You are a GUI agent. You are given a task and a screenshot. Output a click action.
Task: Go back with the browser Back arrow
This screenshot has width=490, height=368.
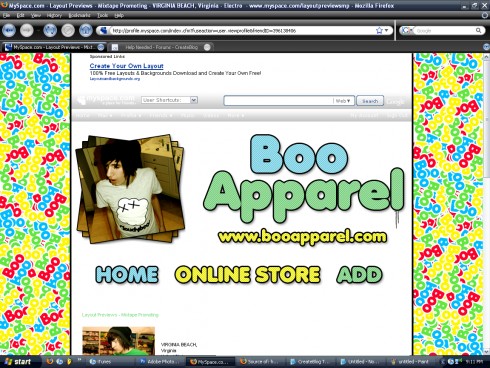click(9, 30)
